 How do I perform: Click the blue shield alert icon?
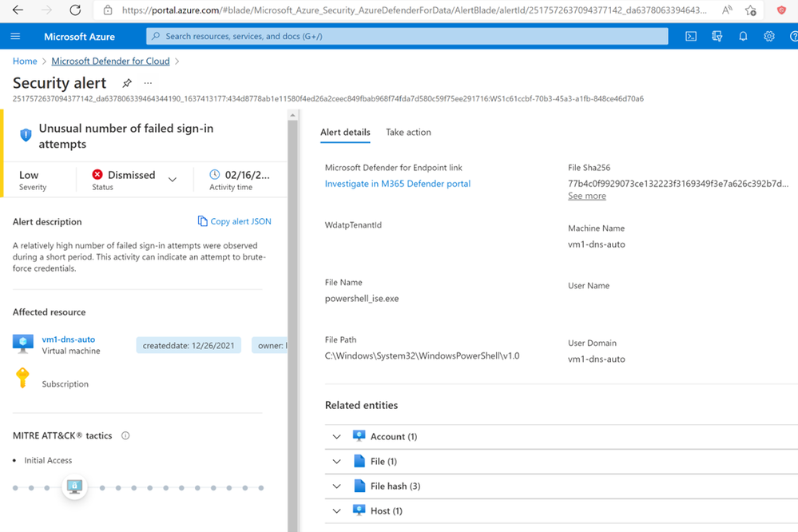[x=26, y=135]
